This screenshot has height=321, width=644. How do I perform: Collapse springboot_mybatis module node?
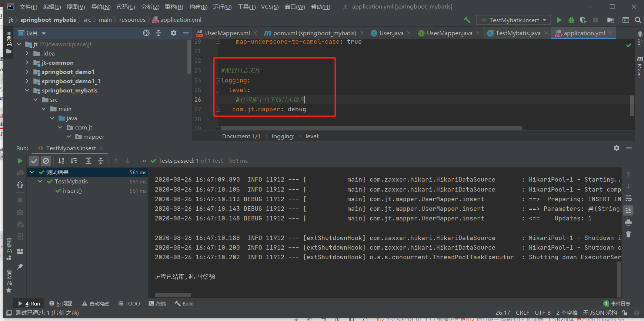(27, 91)
